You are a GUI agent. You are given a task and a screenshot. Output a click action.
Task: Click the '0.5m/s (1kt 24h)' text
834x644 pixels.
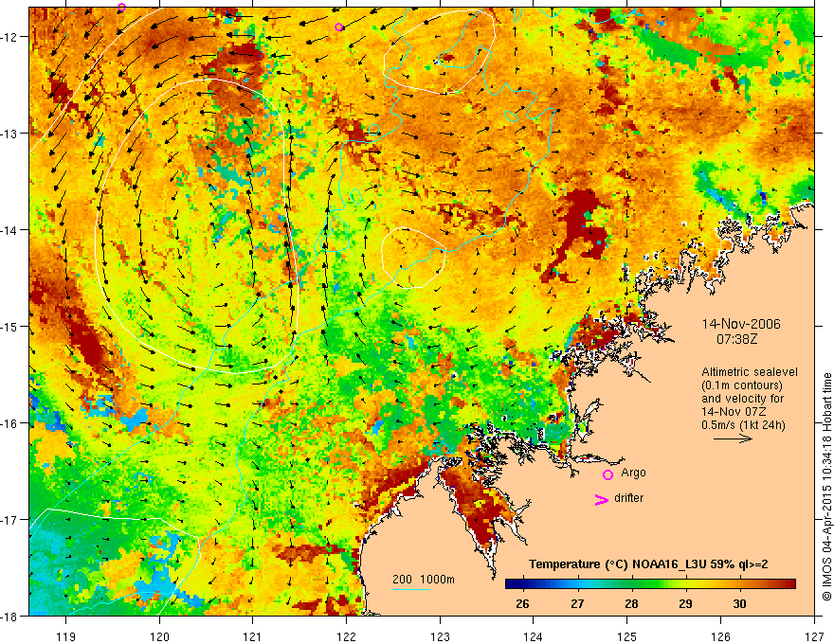[x=743, y=424]
